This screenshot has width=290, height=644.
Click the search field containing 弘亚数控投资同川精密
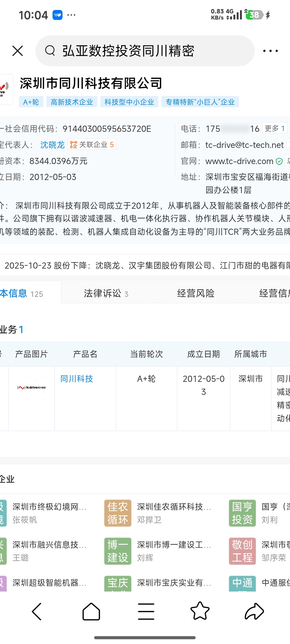(x=145, y=51)
